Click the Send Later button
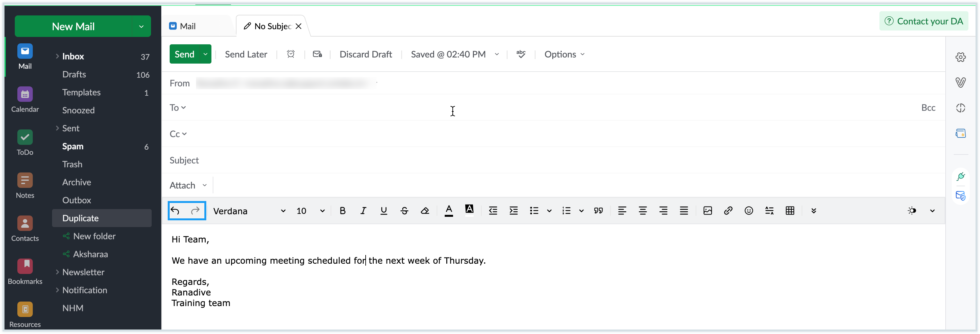Screen dimensions: 980x334 coord(246,54)
